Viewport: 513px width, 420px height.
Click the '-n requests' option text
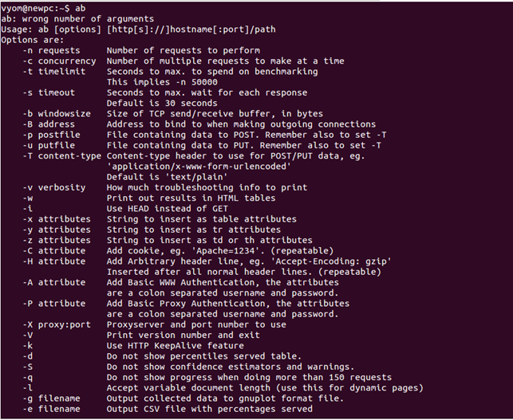(x=51, y=51)
